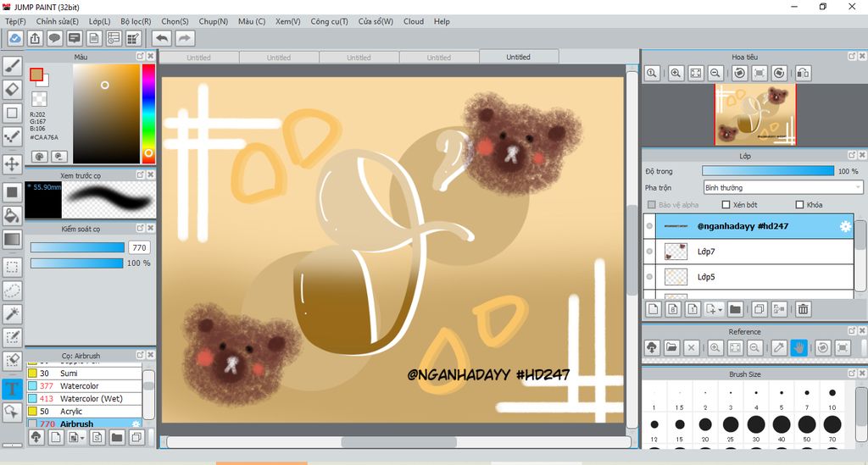Select the rectangular Selection tool
The width and height of the screenshot is (868, 465).
[12, 267]
